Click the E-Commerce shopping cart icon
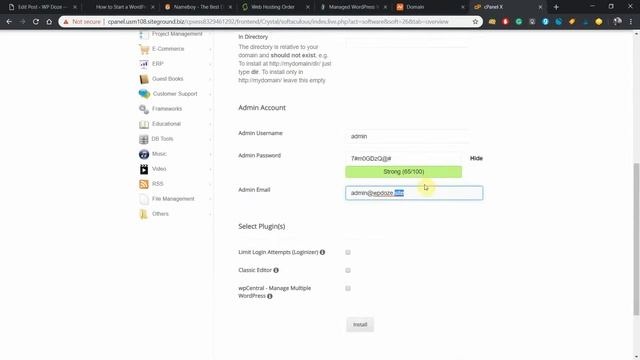The image size is (640, 360). (x=144, y=49)
